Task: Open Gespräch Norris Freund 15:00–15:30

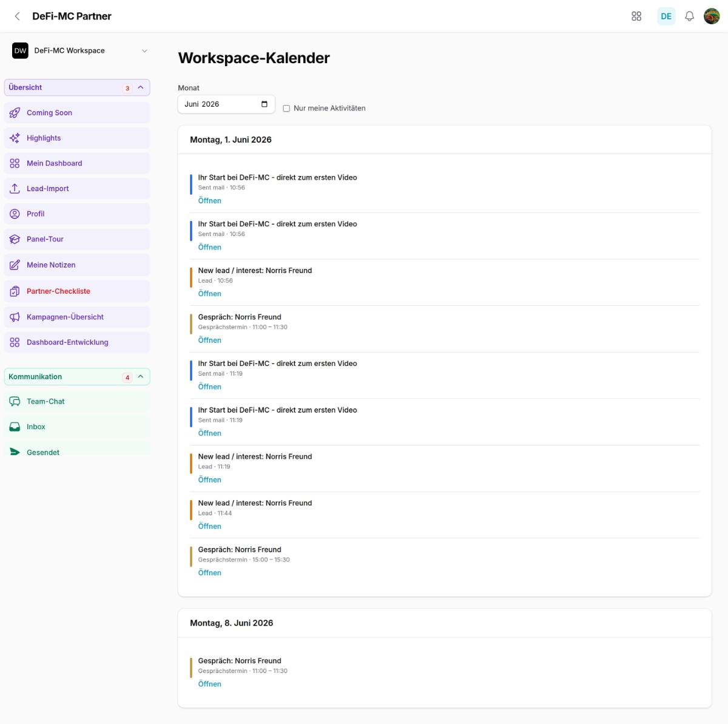Action: [209, 573]
